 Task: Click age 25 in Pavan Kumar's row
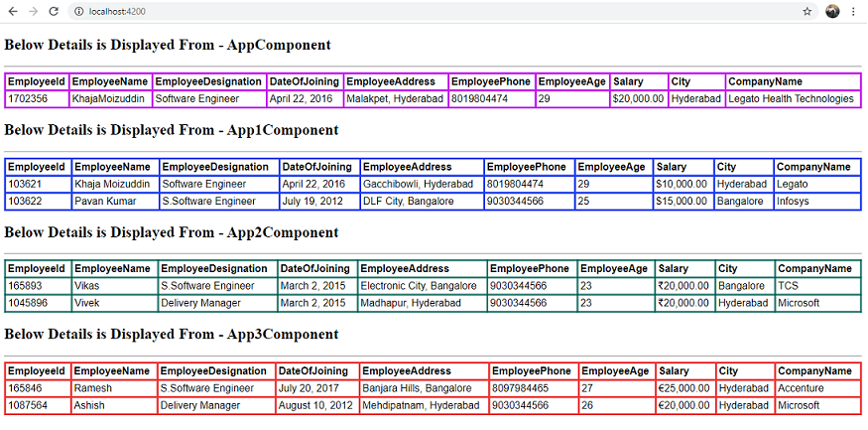click(x=584, y=202)
